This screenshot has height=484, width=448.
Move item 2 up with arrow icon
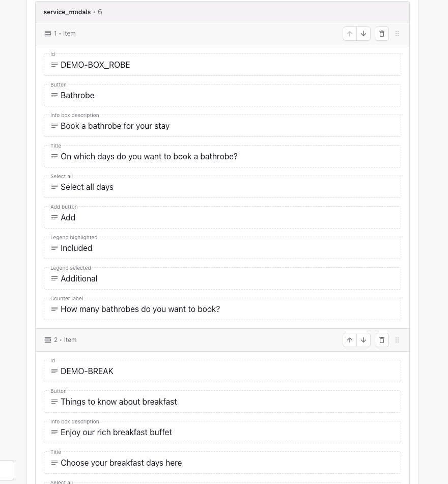tap(350, 340)
